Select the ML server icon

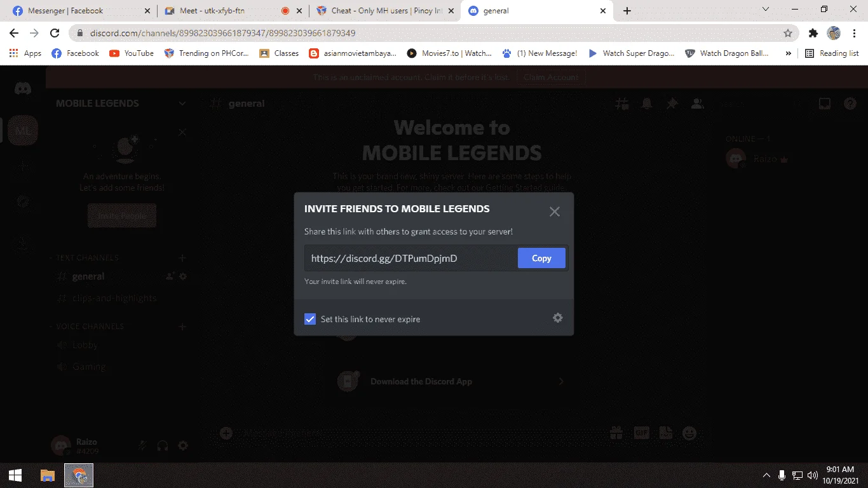pos(23,131)
